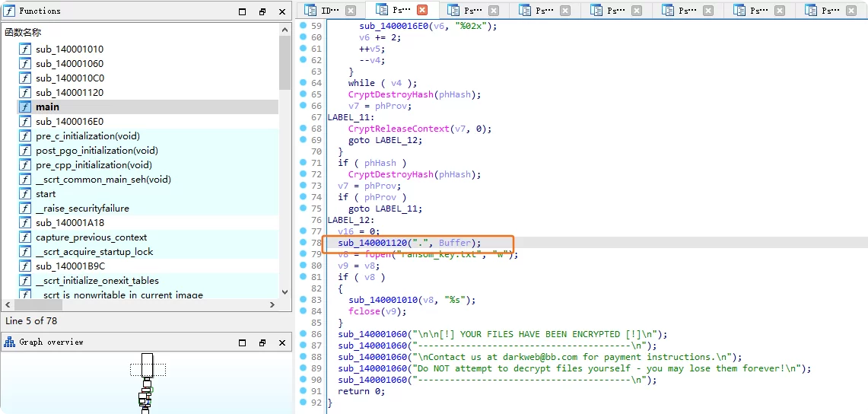Click the Graph overview panel icon
868x414 pixels.
pos(9,342)
